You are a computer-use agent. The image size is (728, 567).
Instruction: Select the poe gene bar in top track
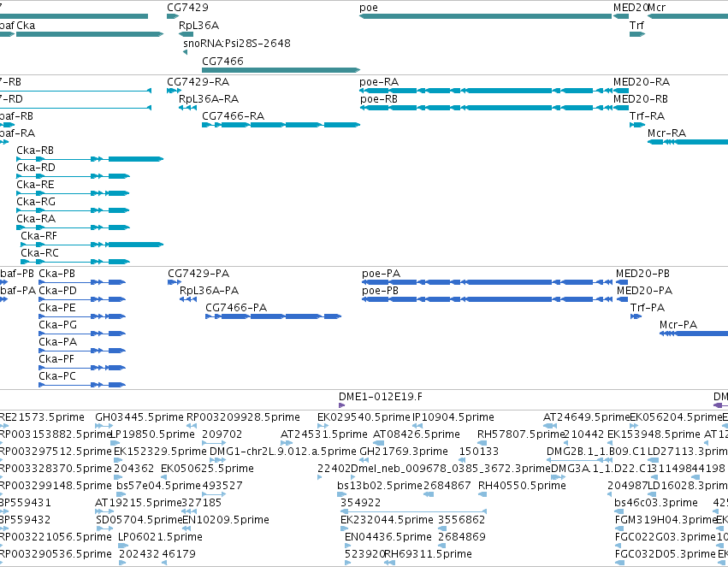(x=485, y=17)
